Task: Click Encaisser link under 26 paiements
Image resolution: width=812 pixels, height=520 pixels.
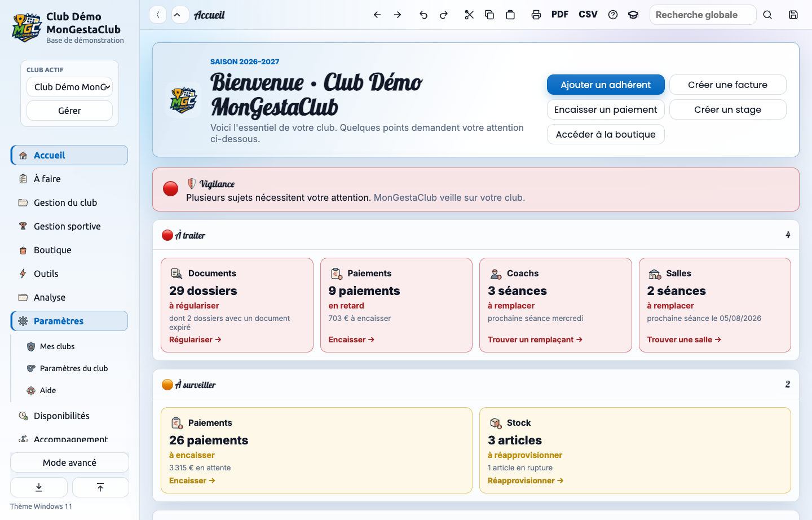Action: 192,481
